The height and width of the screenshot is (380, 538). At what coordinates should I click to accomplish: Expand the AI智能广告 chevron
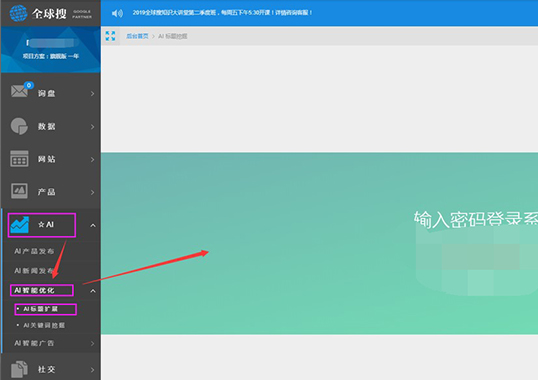[92, 343]
